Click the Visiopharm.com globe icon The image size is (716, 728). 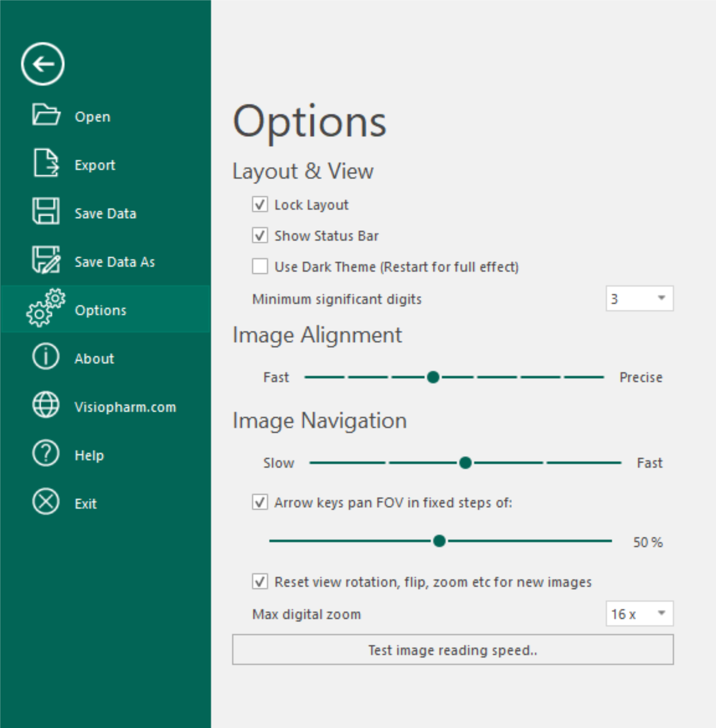coord(46,405)
